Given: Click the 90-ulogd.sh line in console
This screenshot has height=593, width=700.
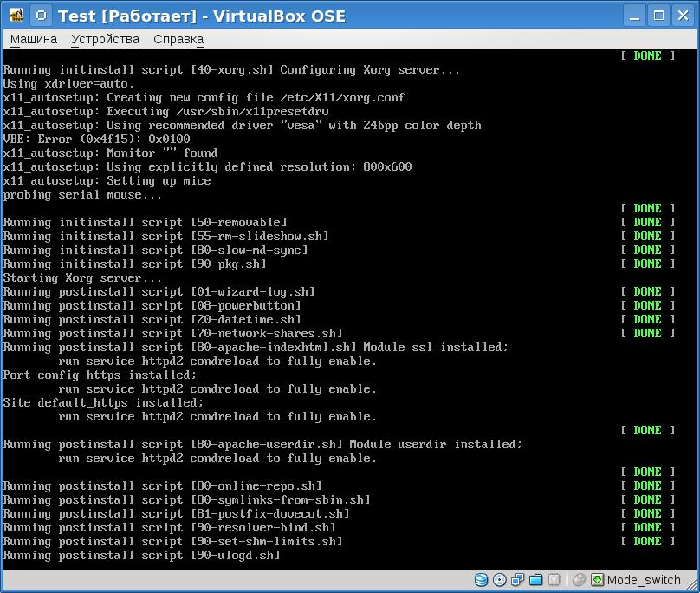Looking at the screenshot, I should tap(142, 555).
